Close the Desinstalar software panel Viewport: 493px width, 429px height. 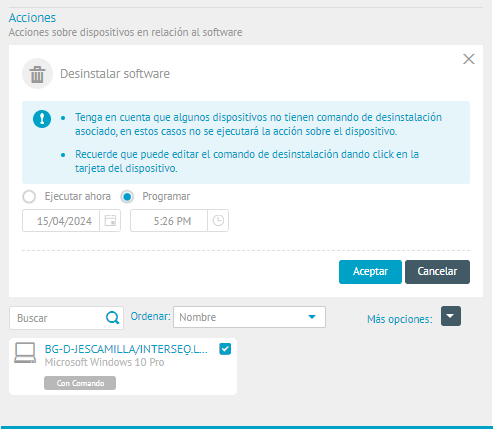point(469,59)
